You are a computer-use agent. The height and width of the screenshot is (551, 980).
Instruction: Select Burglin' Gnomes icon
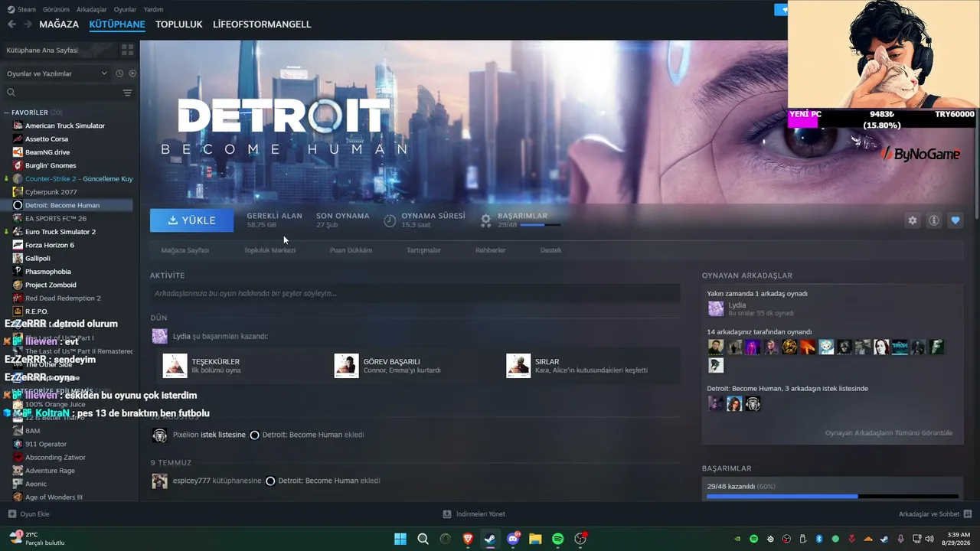(18, 165)
